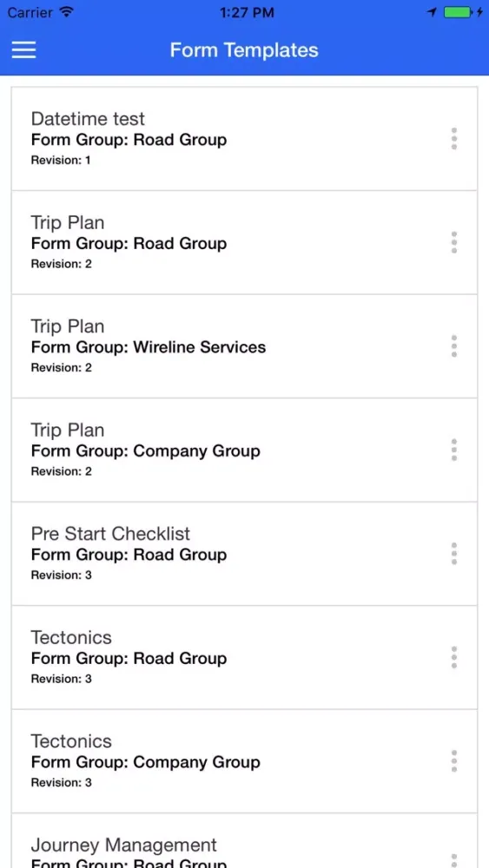Tap the battery indicator in status bar
The image size is (489, 868).
[x=458, y=12]
